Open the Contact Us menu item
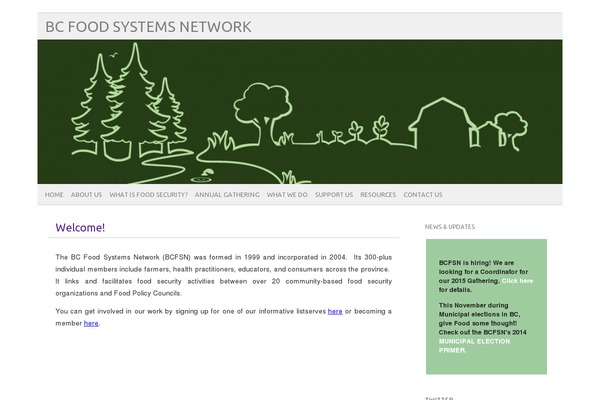The image size is (600, 400). pos(423,194)
